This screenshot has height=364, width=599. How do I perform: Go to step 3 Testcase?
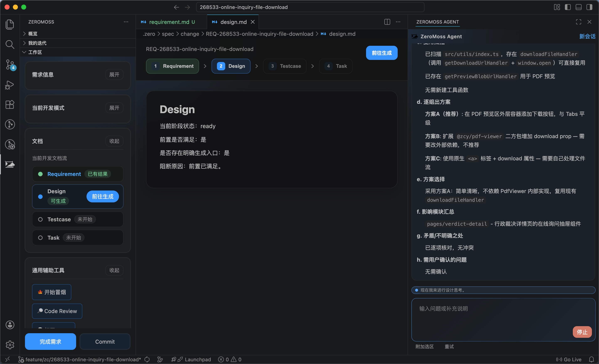click(x=285, y=66)
